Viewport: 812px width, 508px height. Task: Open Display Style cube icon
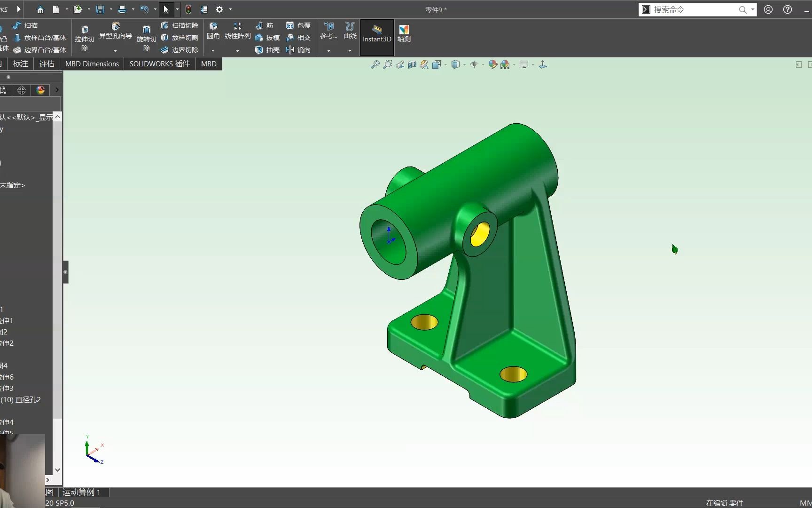point(455,65)
